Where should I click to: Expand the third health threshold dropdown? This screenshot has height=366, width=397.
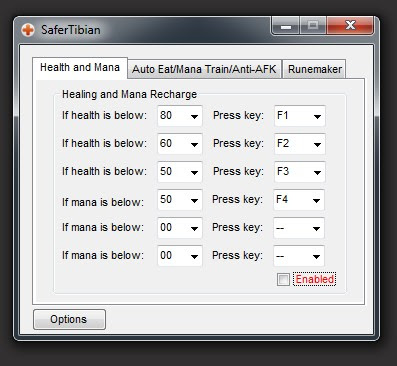tap(180, 172)
